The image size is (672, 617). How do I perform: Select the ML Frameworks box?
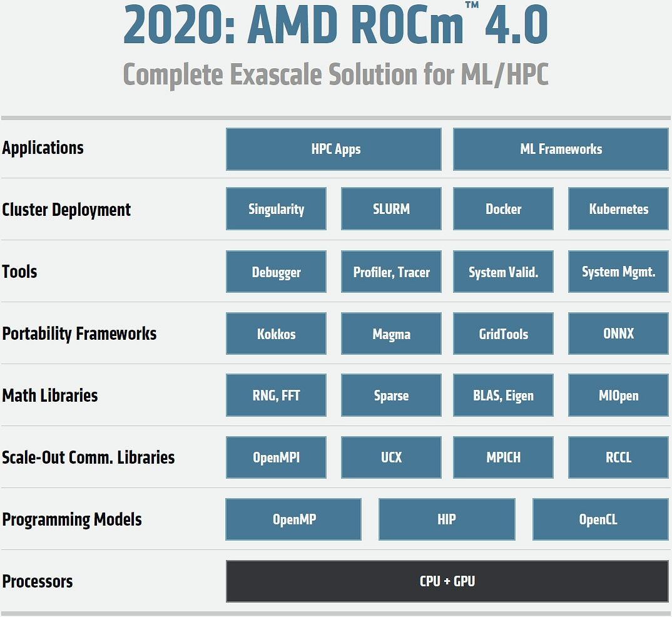click(561, 149)
